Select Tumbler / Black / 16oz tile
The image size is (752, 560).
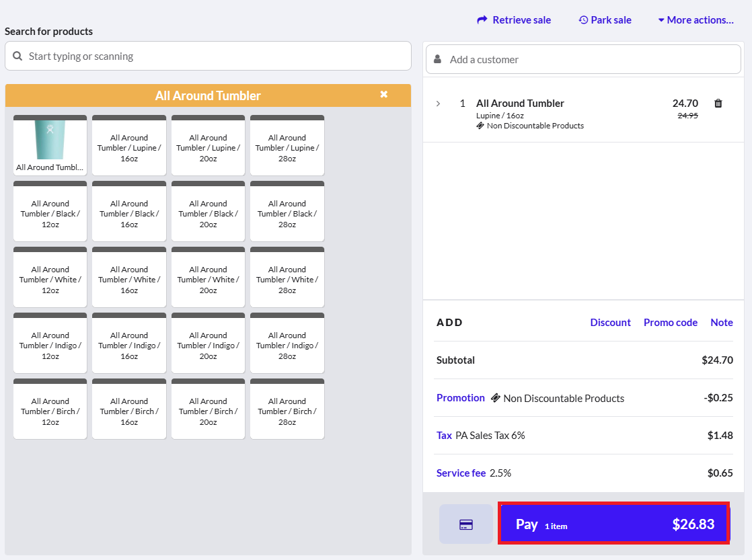pos(129,211)
